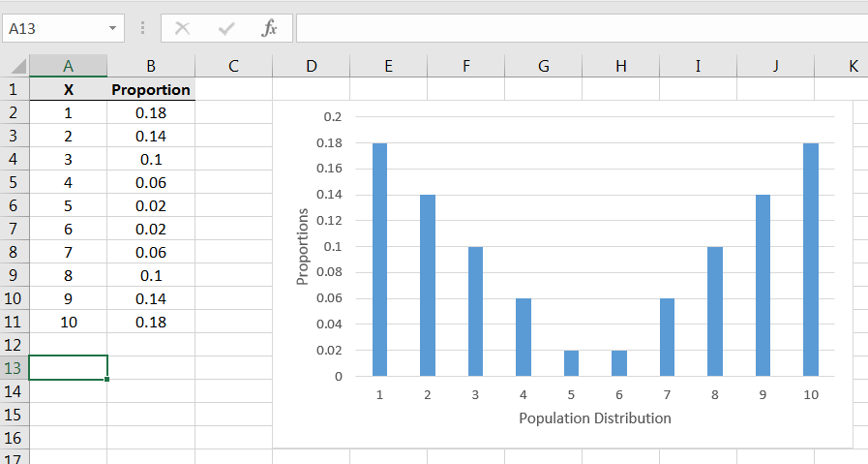Select the Proportions vertical axis title
The height and width of the screenshot is (464, 868).
pos(302,247)
